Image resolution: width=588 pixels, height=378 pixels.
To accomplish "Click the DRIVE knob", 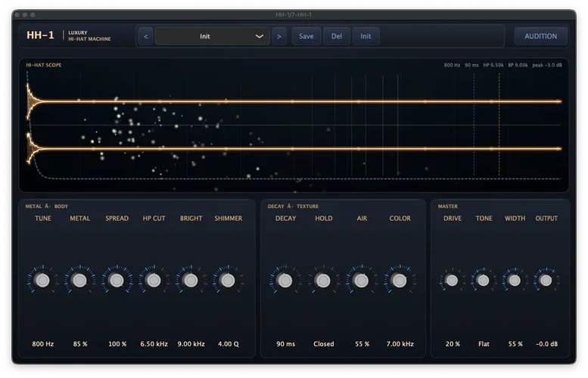I will (x=452, y=280).
